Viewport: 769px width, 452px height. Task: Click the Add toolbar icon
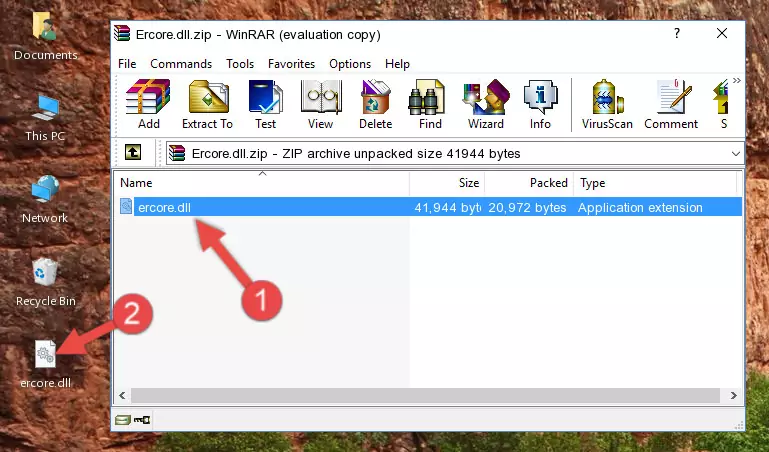148,104
